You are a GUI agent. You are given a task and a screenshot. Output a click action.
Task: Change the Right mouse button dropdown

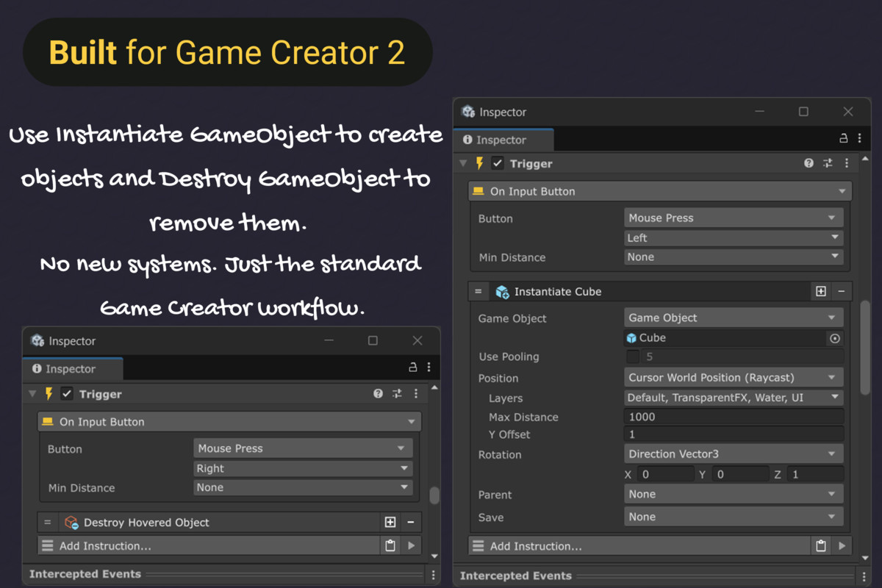tap(302, 468)
